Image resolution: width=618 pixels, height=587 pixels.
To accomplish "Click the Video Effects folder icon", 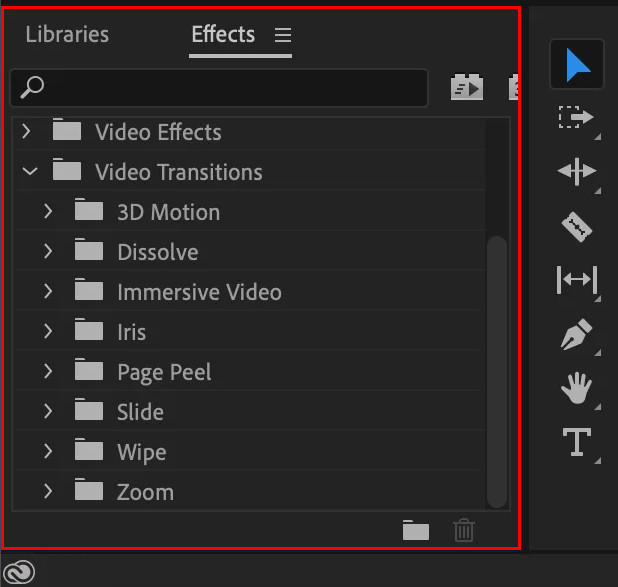I will click(67, 129).
